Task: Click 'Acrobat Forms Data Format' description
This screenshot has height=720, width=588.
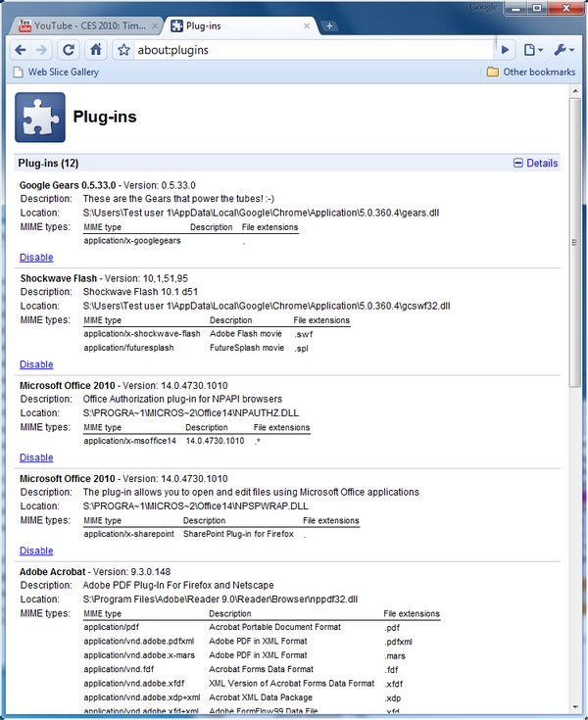Action: pos(261,669)
